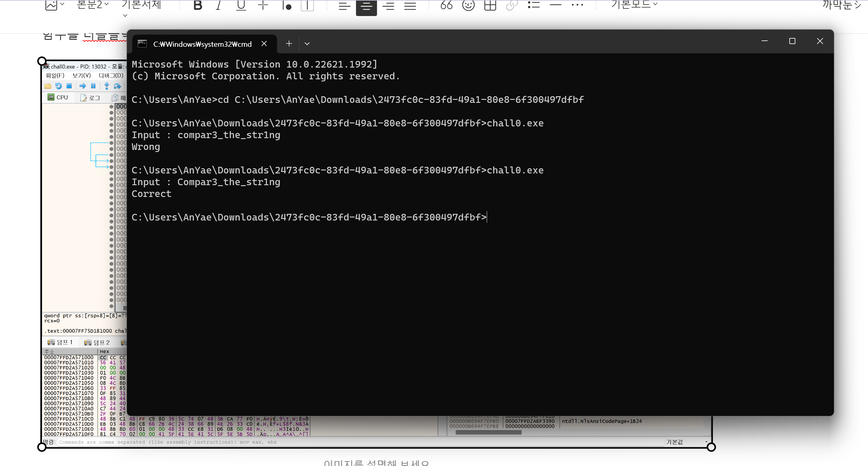
Task: Open more options with the ellipsis icon
Action: (577, 5)
